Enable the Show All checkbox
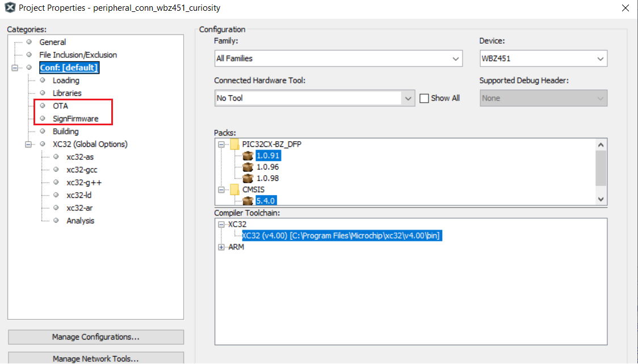638x364 pixels. point(424,98)
